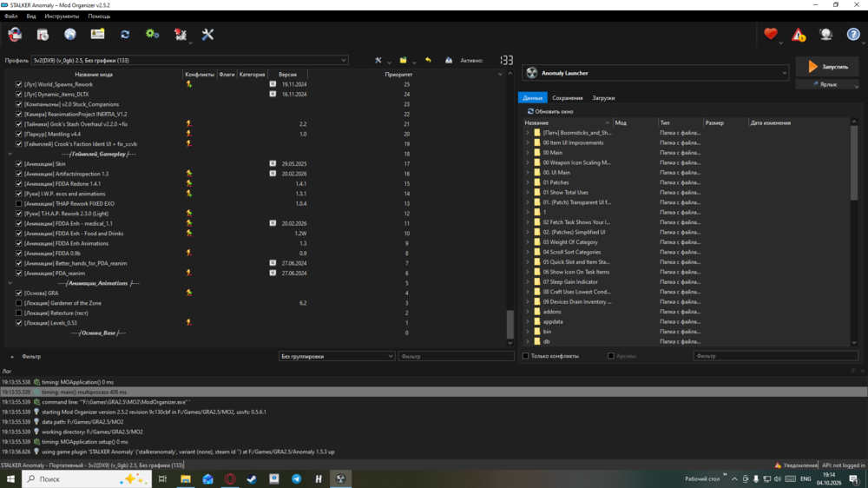The image size is (868, 488).
Task: Open Steam from the Windows taskbar
Action: 252,479
